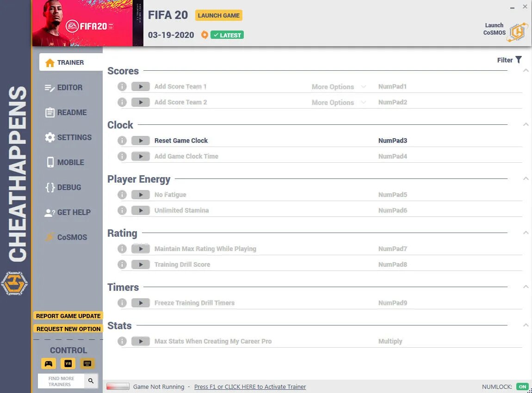Viewport: 532px width, 393px height.
Task: Change NumPad9 hotkey for Freeze Training Drill Timers
Action: [393, 303]
